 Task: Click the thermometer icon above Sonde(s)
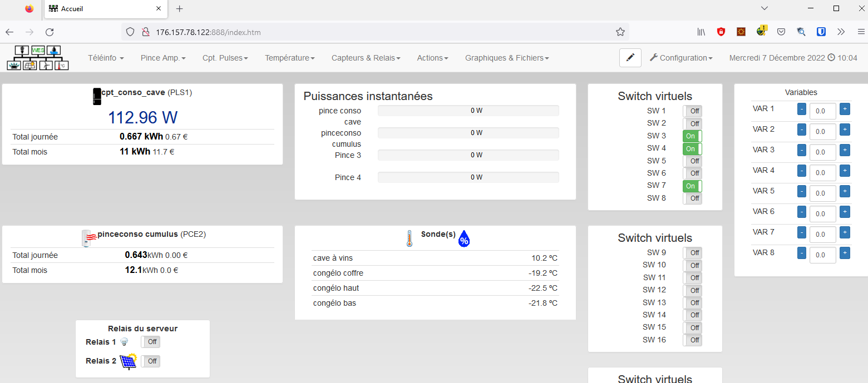point(410,238)
